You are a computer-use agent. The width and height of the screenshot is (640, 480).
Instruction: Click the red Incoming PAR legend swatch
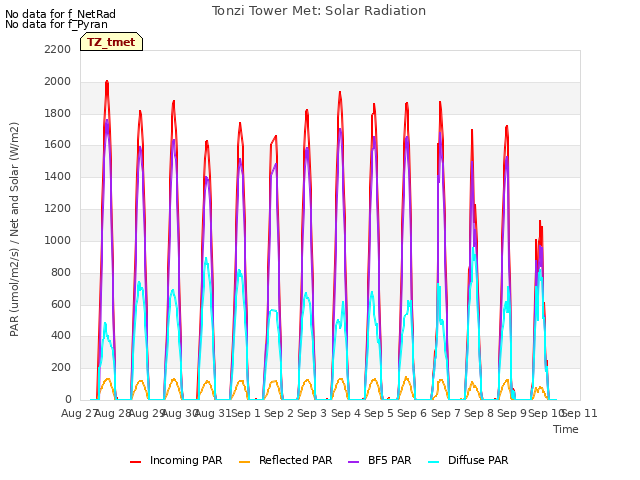pyautogui.click(x=136, y=462)
